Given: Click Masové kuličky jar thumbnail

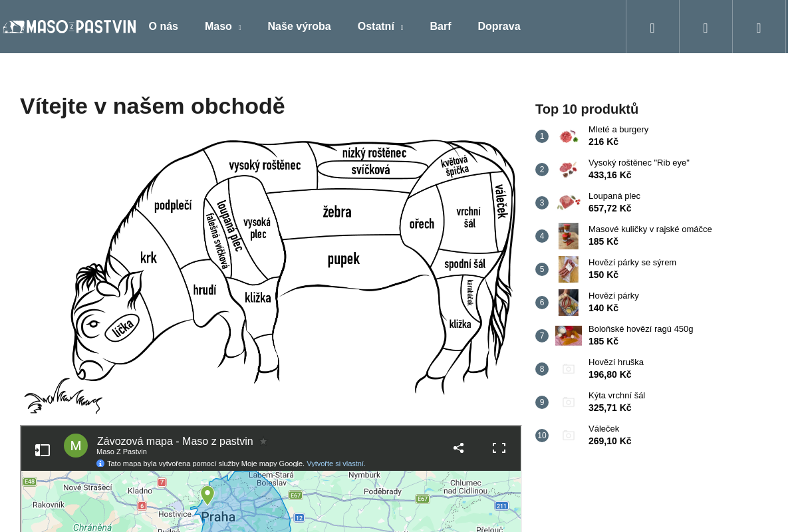Looking at the screenshot, I should pos(569,236).
